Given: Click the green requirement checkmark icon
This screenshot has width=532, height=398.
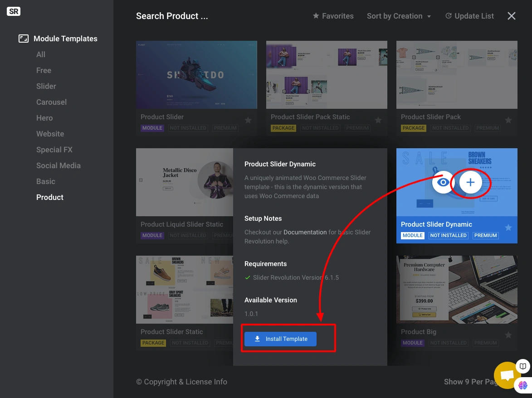Looking at the screenshot, I should click(x=248, y=278).
